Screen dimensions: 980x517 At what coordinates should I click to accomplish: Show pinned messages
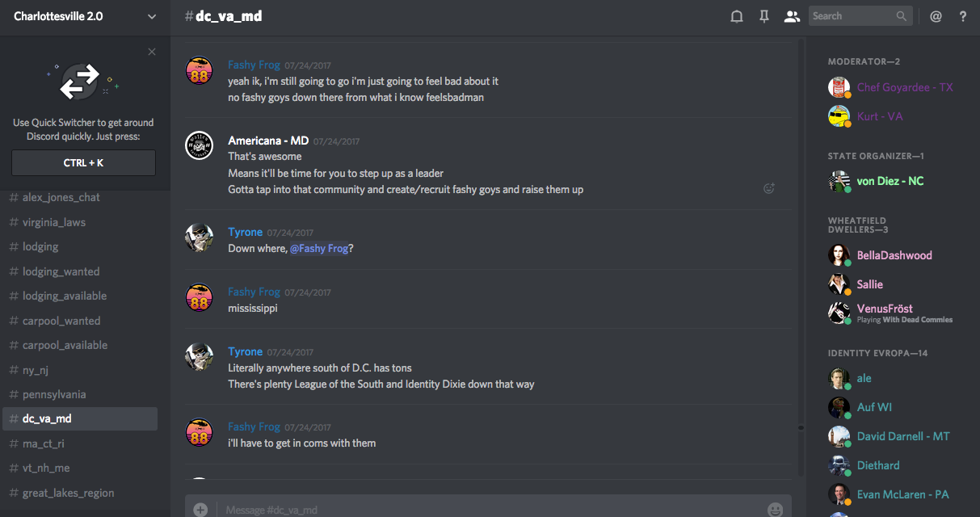[x=764, y=16]
